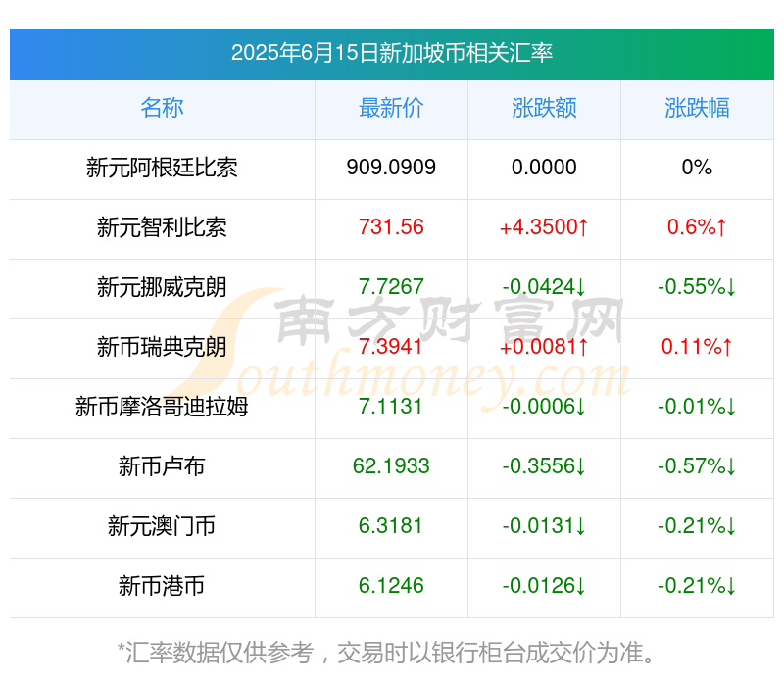The image size is (784, 684).
Task: Click the price 909.0909
Action: (x=391, y=167)
